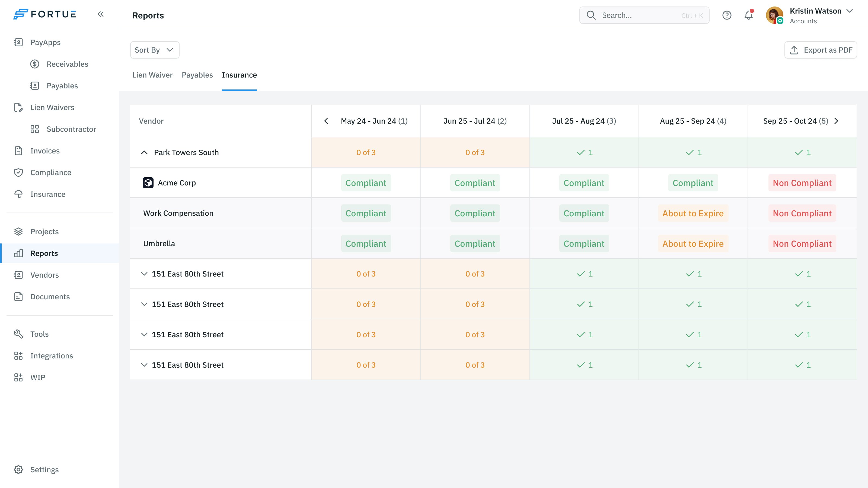Show previous period with left arrow
This screenshot has height=488, width=868.
pos(326,121)
